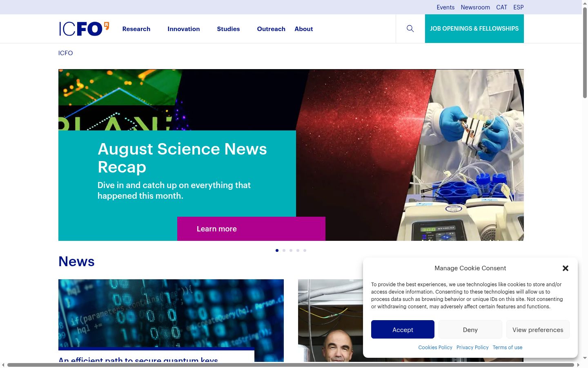Click the ICFO logo
This screenshot has height=368, width=588.
coord(84,29)
